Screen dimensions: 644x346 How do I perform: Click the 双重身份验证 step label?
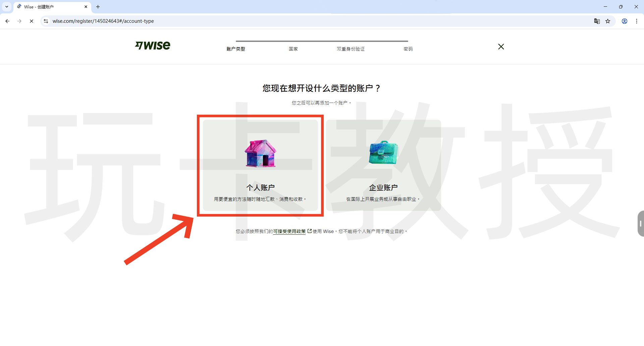(351, 49)
